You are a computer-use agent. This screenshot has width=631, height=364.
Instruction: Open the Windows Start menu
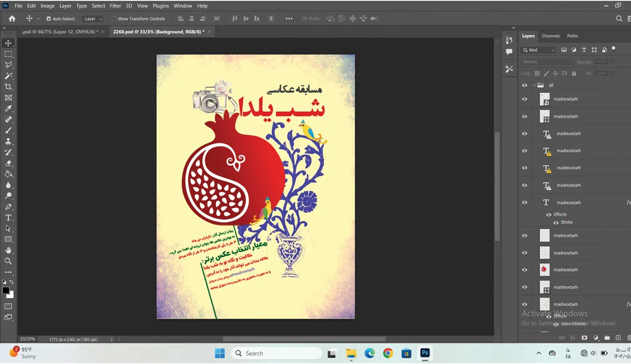coord(220,353)
